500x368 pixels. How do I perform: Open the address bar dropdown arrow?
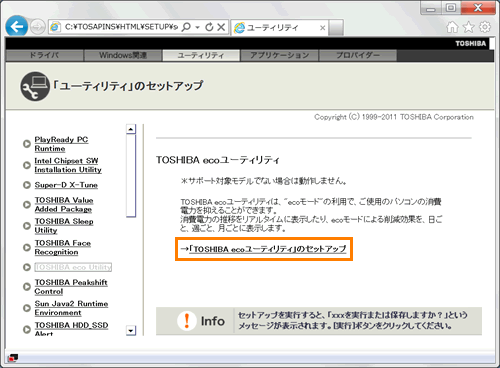click(x=197, y=27)
